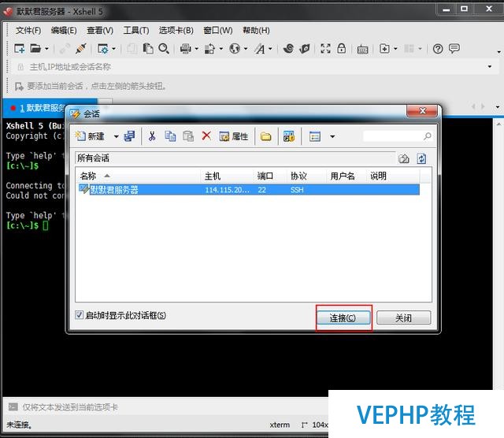This screenshot has width=504, height=438.
Task: Expand the Font icon dropdown arrow
Action: (x=270, y=49)
